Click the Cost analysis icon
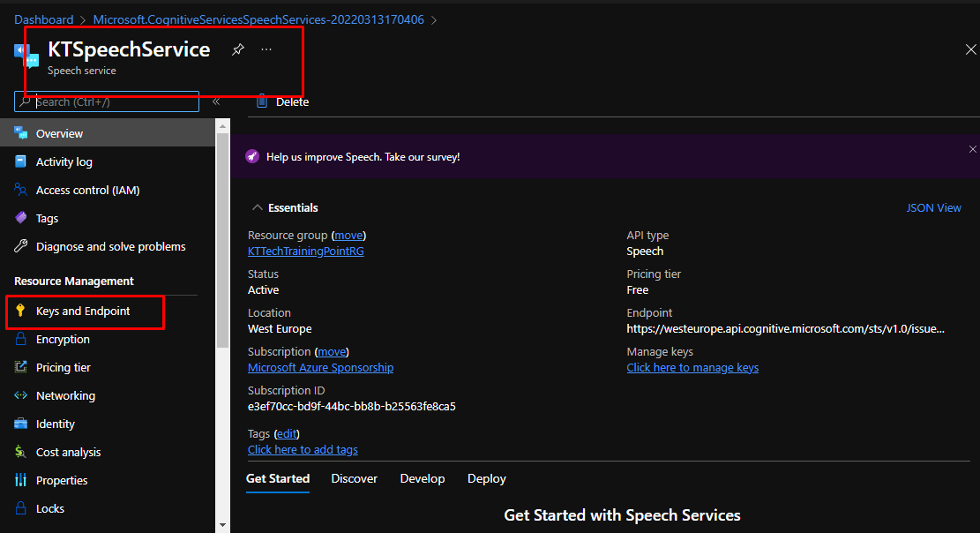 (x=21, y=453)
